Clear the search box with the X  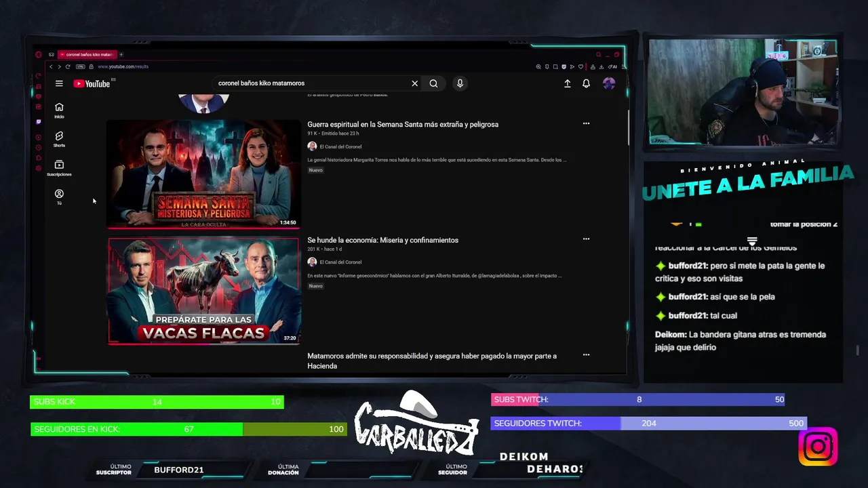414,83
